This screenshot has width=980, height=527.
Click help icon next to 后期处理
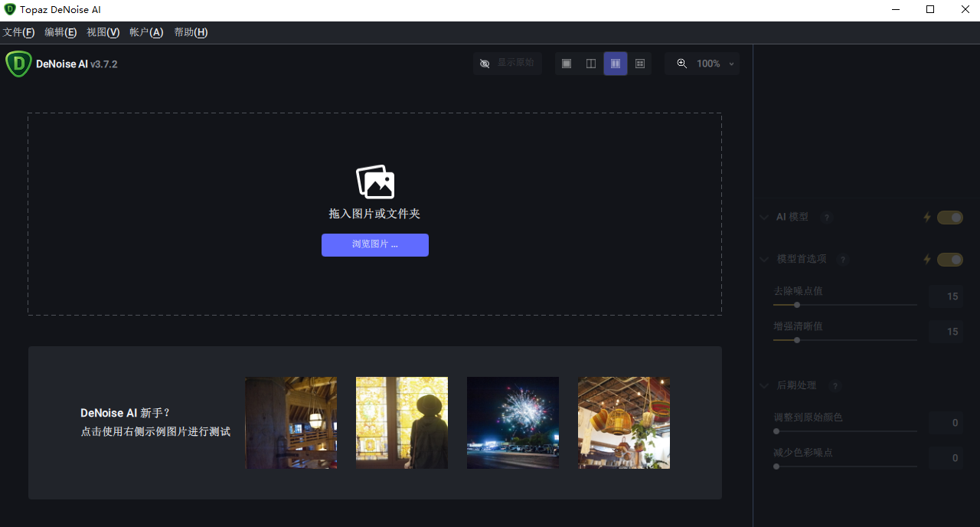(x=835, y=386)
